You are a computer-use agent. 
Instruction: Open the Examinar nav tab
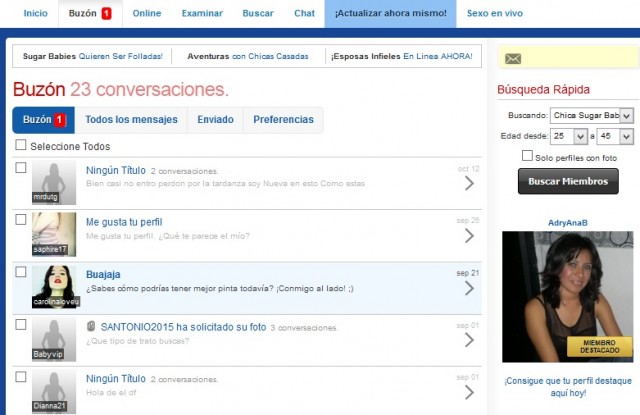(202, 13)
